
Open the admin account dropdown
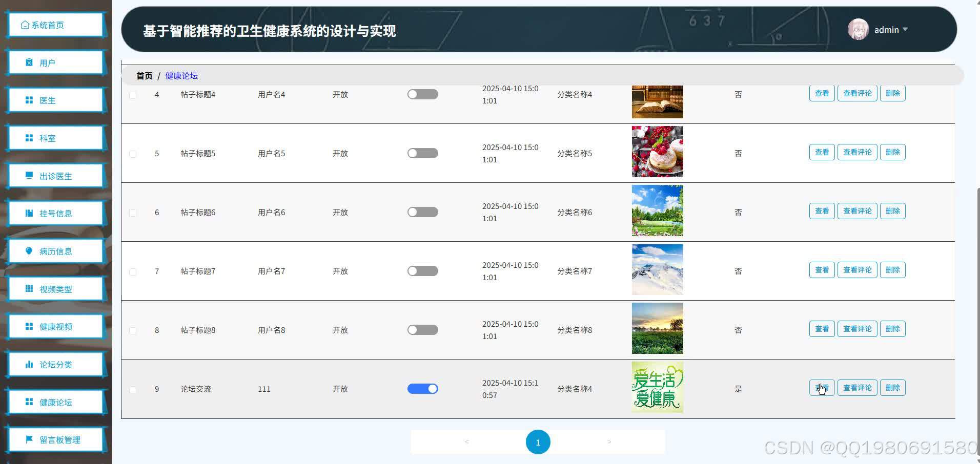click(890, 29)
